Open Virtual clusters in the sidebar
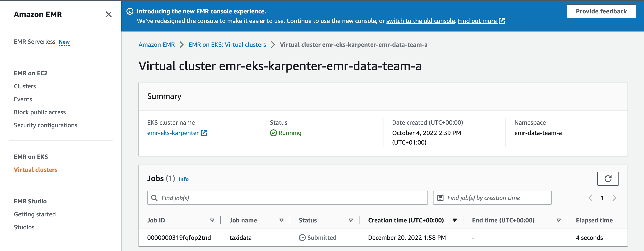The height and width of the screenshot is (251, 644). (x=36, y=170)
